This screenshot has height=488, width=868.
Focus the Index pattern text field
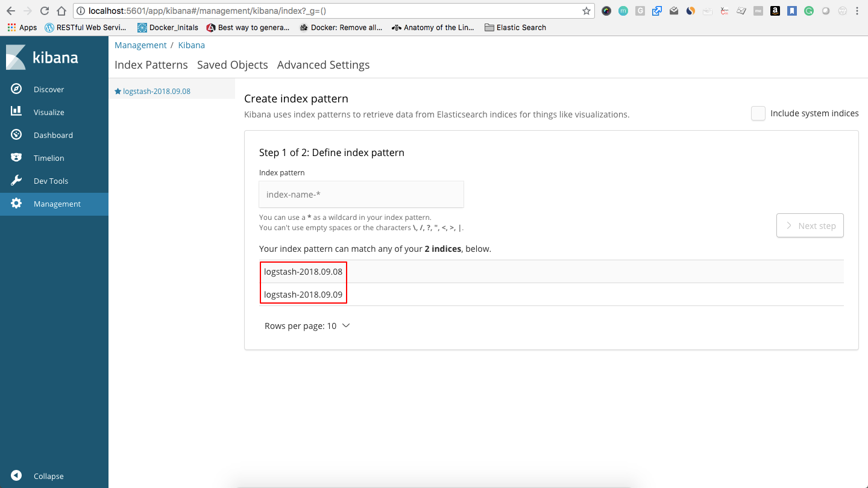click(361, 195)
